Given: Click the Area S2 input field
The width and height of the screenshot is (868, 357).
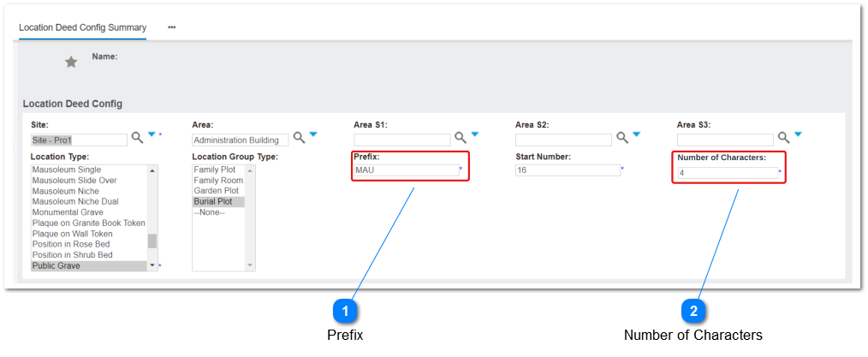Looking at the screenshot, I should (563, 140).
